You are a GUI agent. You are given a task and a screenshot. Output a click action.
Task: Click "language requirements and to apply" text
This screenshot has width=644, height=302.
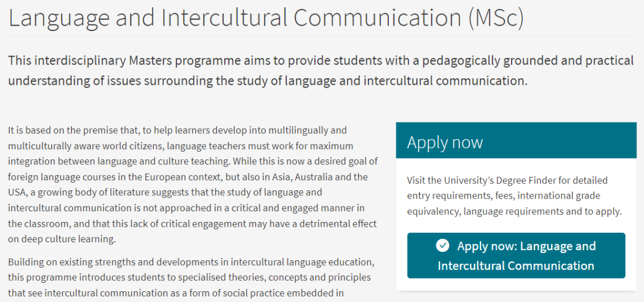(x=542, y=211)
